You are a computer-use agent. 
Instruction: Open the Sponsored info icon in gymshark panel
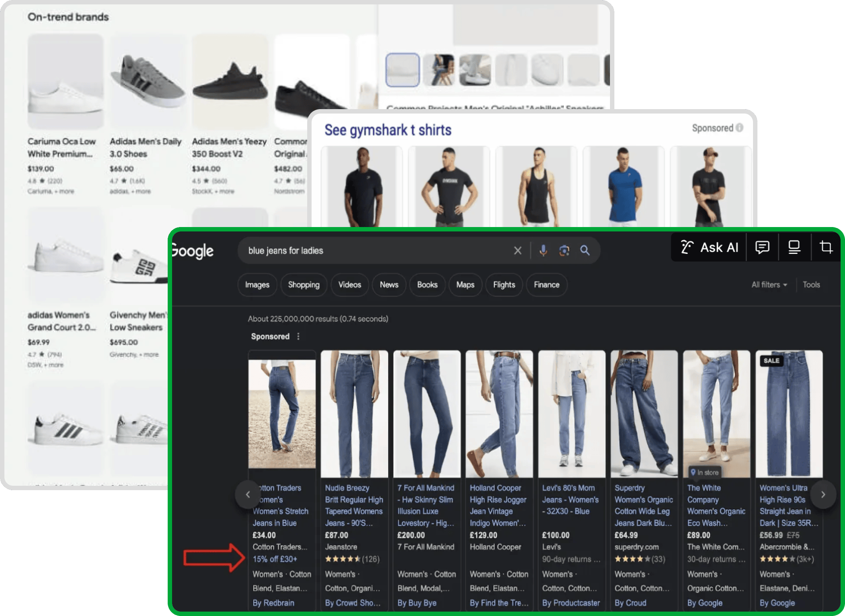point(740,128)
